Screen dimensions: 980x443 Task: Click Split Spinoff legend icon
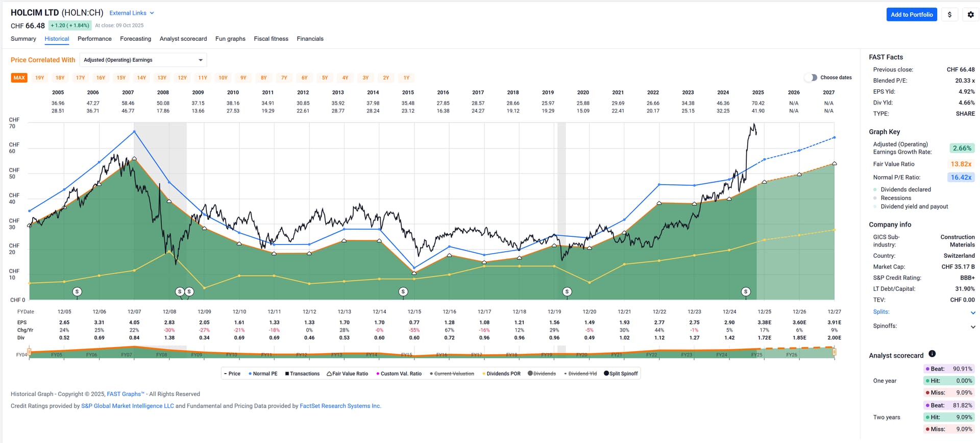(606, 373)
